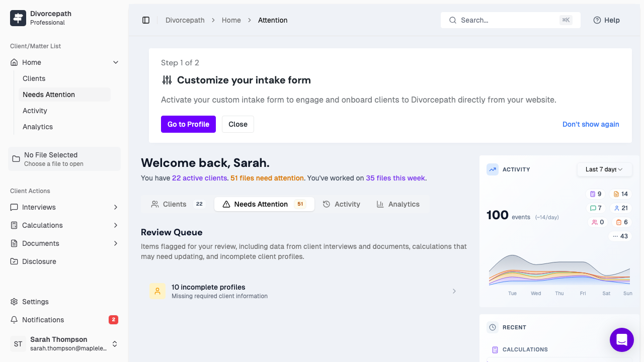
Task: Switch to the Clients tab with 22 badge
Action: click(x=178, y=204)
